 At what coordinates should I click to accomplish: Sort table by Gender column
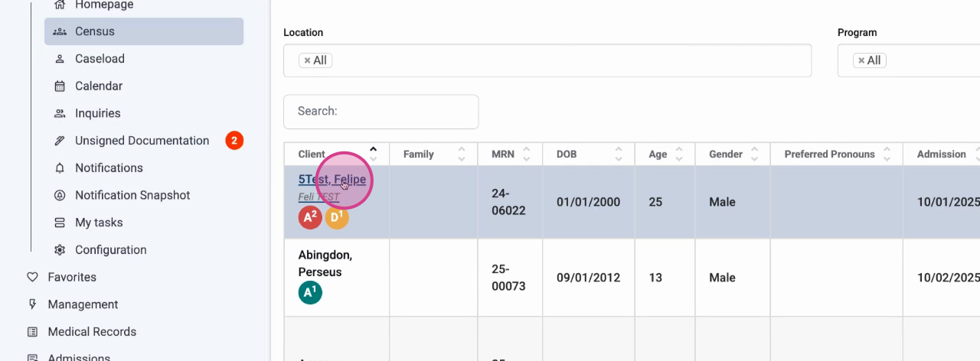pyautogui.click(x=733, y=154)
